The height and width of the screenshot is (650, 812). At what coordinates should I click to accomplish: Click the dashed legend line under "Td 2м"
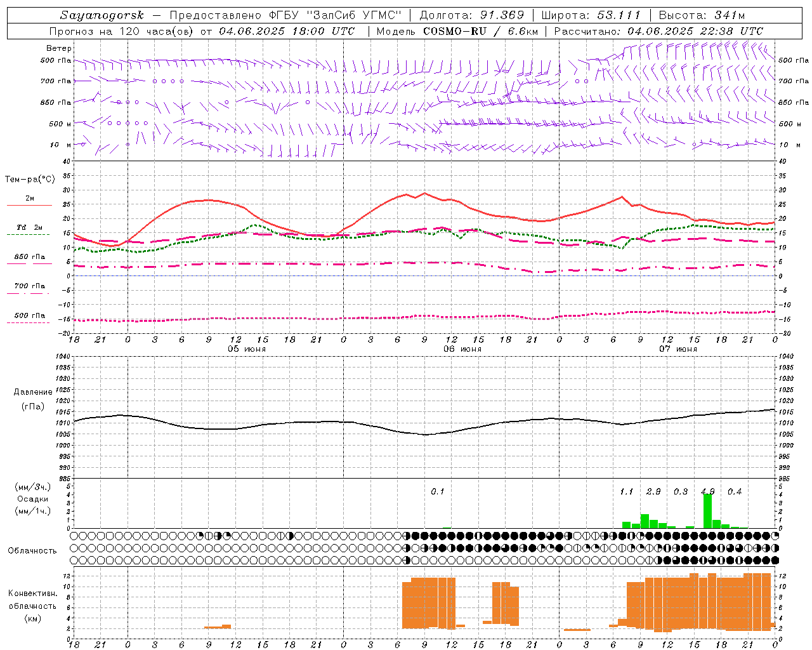coord(28,234)
